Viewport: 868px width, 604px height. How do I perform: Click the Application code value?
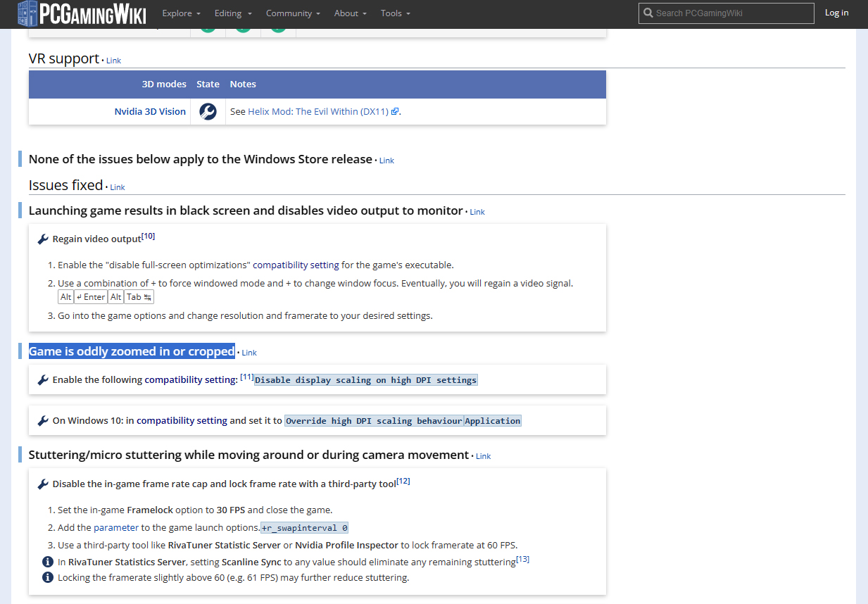click(492, 421)
